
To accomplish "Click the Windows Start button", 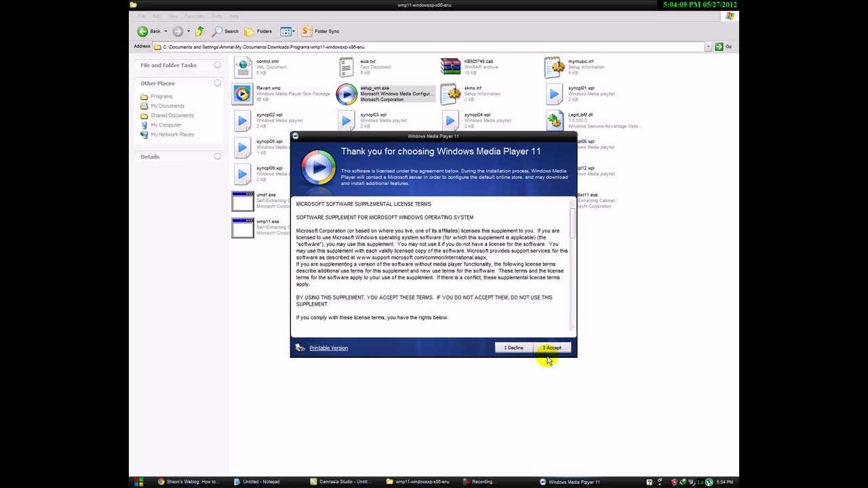I will [x=139, y=482].
